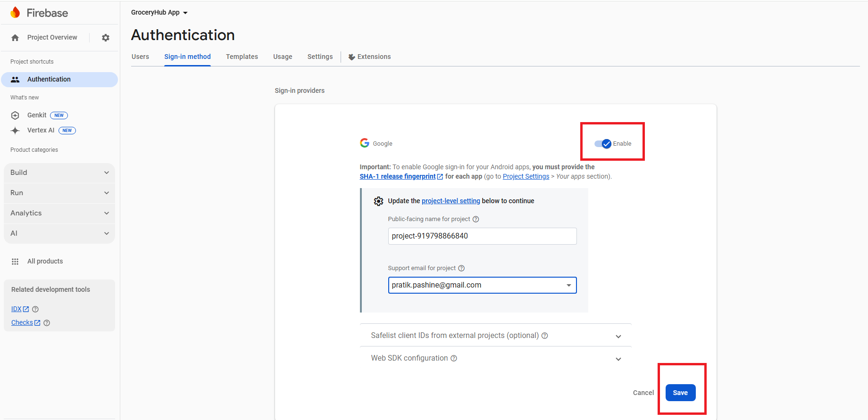The image size is (868, 420).
Task: Follow the project-level setting link
Action: point(451,201)
